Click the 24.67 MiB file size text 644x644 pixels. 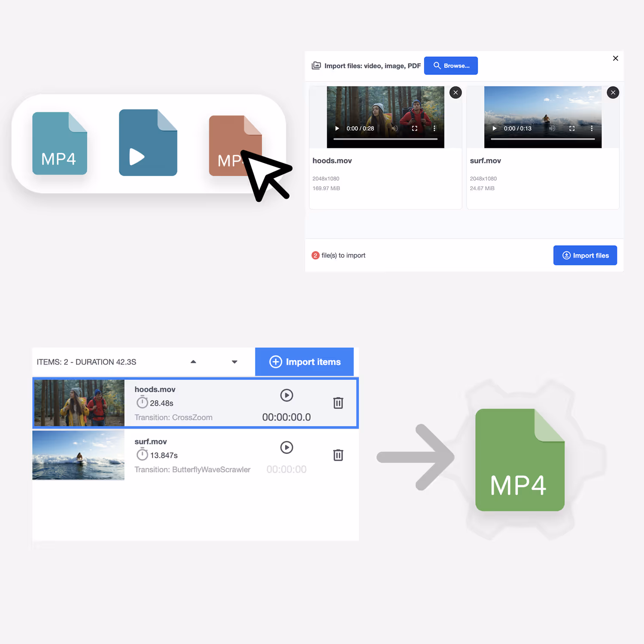click(x=482, y=188)
